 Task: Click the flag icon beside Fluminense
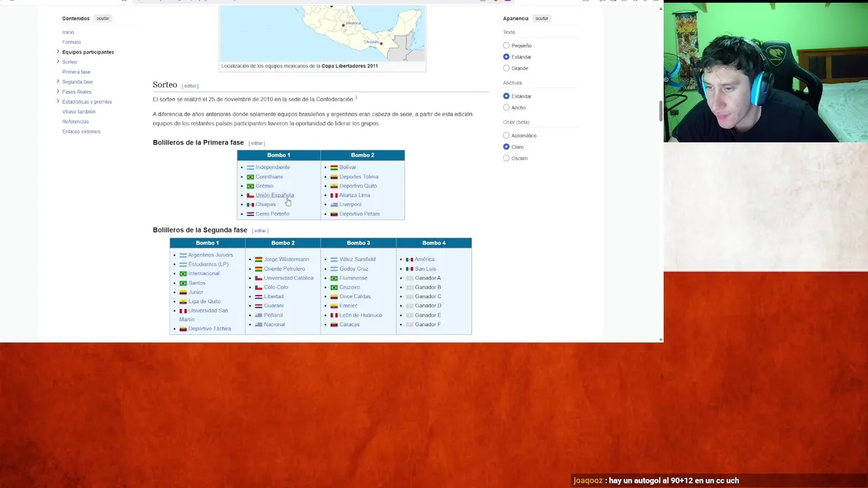pyautogui.click(x=334, y=278)
